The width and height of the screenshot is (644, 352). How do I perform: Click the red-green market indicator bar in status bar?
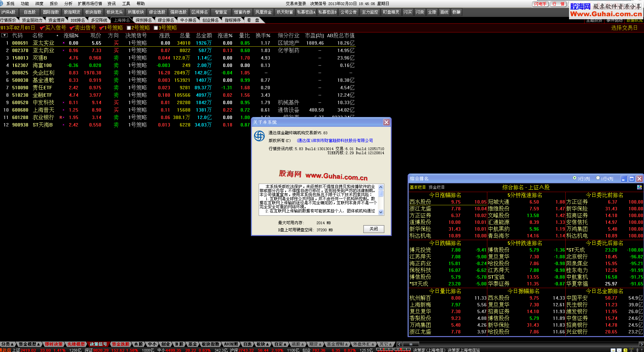pyautogui.click(x=393, y=350)
